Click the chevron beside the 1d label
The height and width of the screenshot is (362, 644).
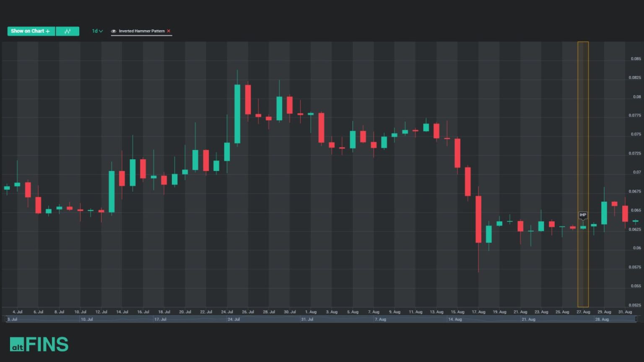(x=100, y=31)
